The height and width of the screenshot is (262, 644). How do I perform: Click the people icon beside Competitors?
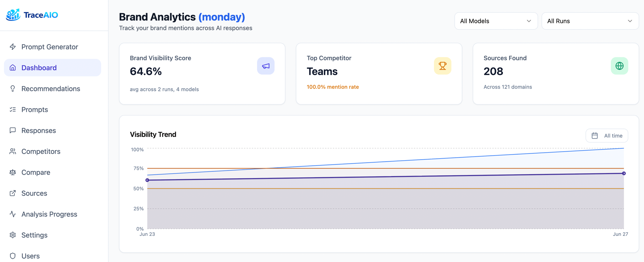[x=13, y=151]
